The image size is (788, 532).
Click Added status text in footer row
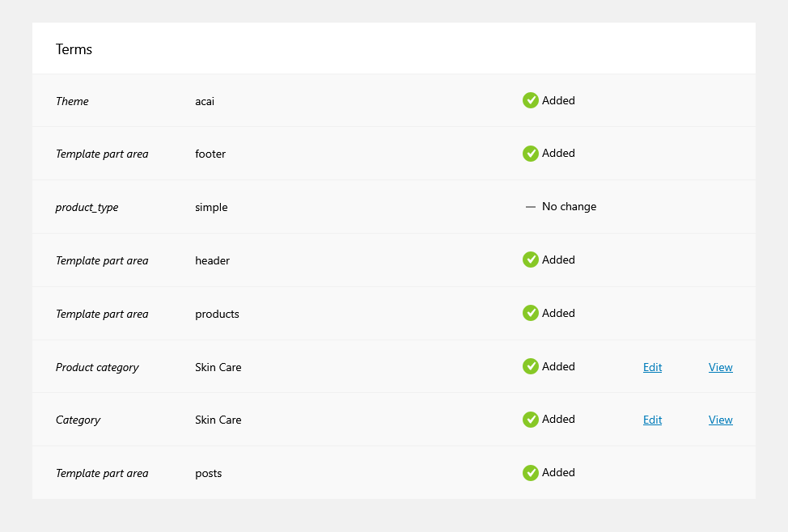coord(558,154)
